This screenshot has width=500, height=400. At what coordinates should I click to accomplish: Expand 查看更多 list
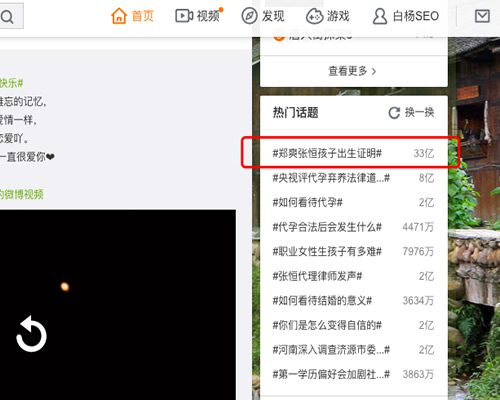(x=353, y=71)
